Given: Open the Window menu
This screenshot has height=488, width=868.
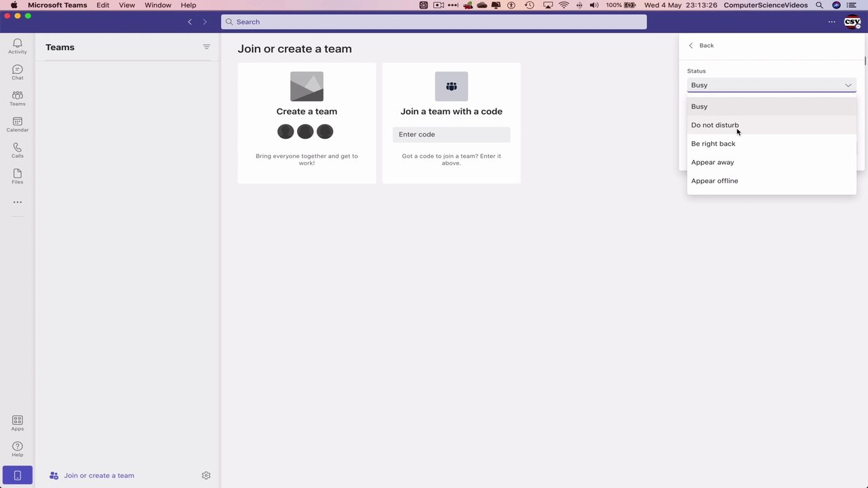Looking at the screenshot, I should (158, 5).
